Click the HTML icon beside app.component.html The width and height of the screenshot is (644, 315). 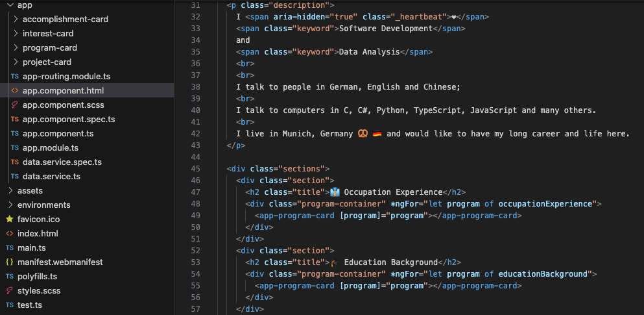pos(14,91)
